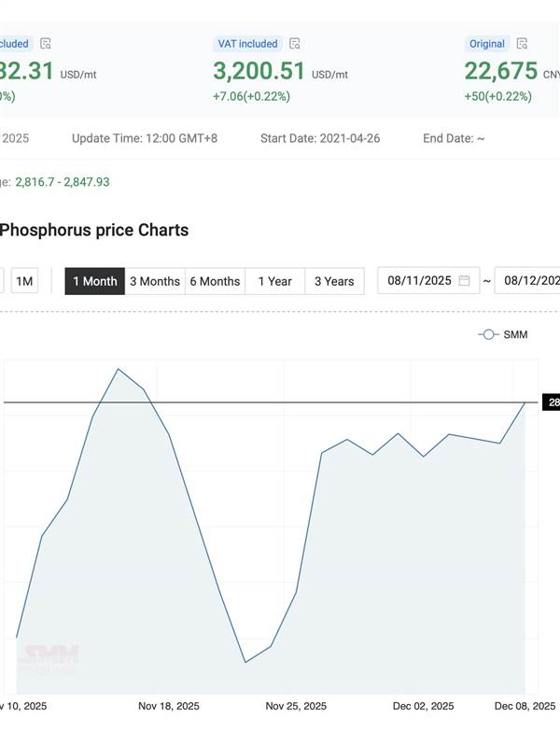Click the info icon beside 'VAT included'
Screen dimensions: 560x747
295,44
